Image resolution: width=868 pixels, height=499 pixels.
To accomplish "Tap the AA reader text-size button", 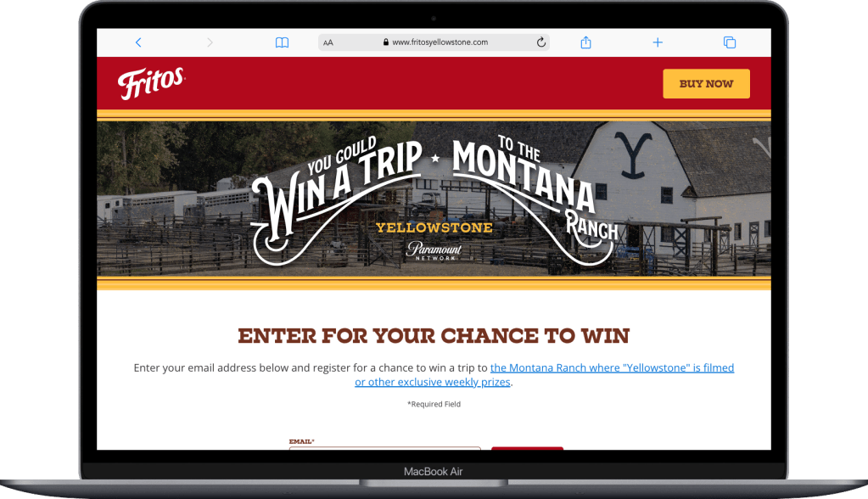I will tap(328, 42).
